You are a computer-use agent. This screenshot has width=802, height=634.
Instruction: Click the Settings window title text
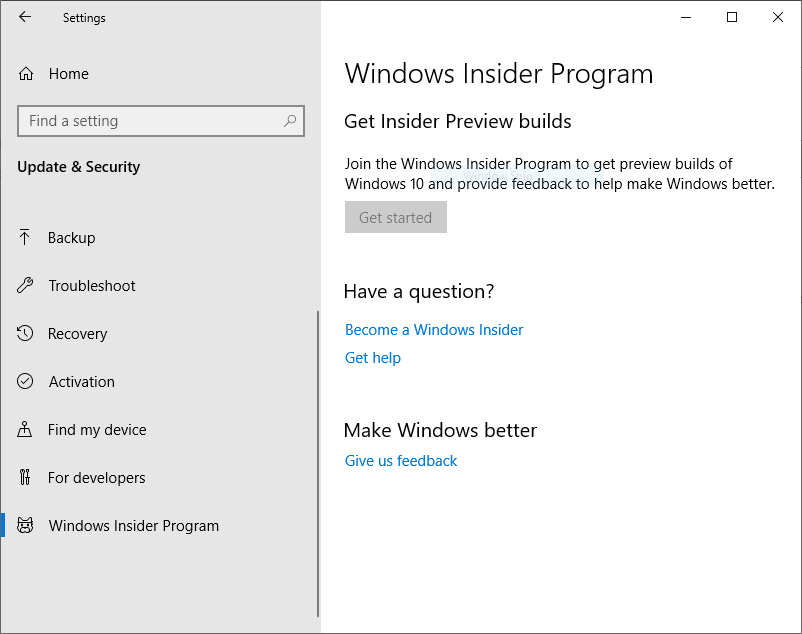click(x=84, y=18)
